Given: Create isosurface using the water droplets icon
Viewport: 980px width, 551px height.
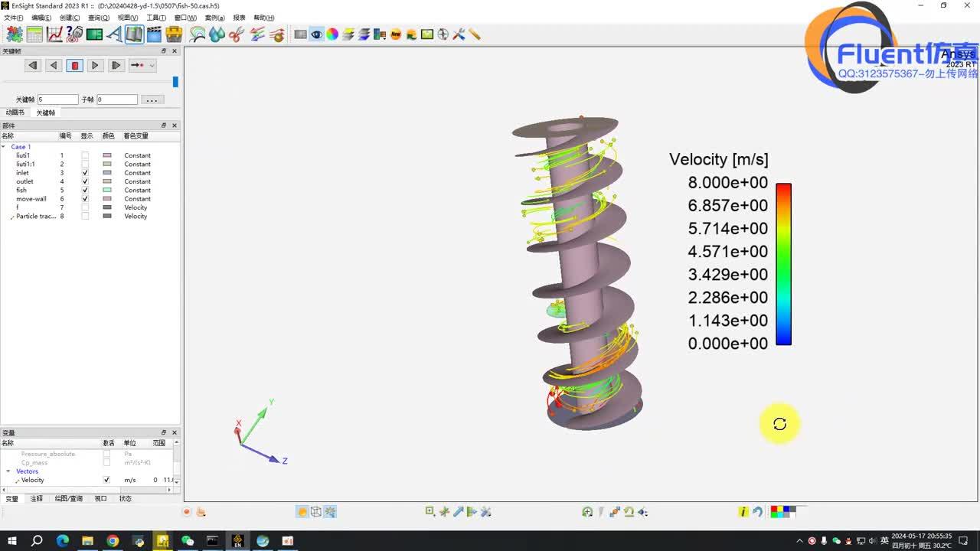Looking at the screenshot, I should click(x=217, y=34).
